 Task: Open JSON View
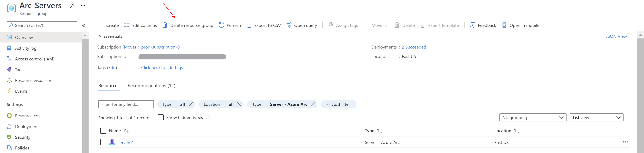point(616,36)
